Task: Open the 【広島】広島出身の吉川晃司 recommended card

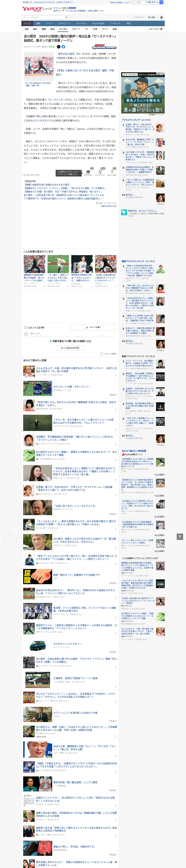Action: [106, 271]
